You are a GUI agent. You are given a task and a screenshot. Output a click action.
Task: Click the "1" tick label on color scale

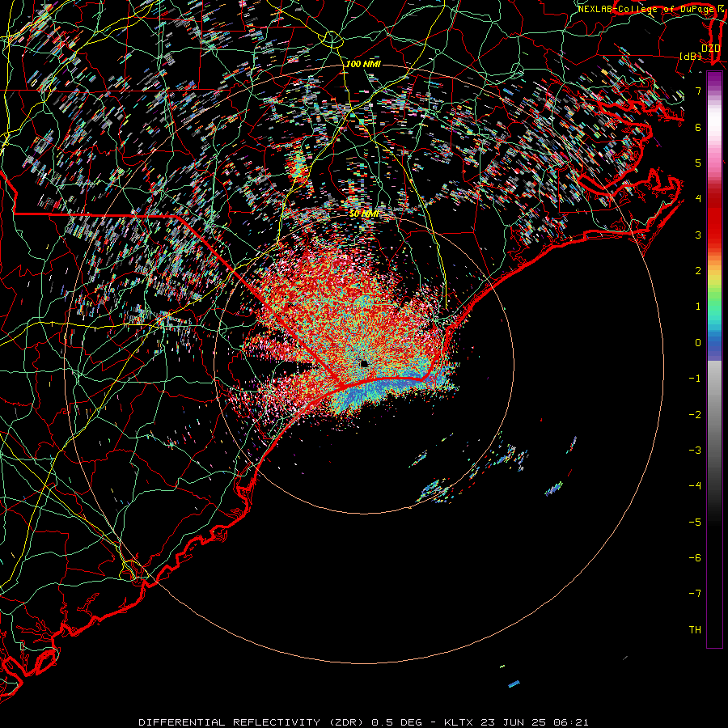[698, 307]
